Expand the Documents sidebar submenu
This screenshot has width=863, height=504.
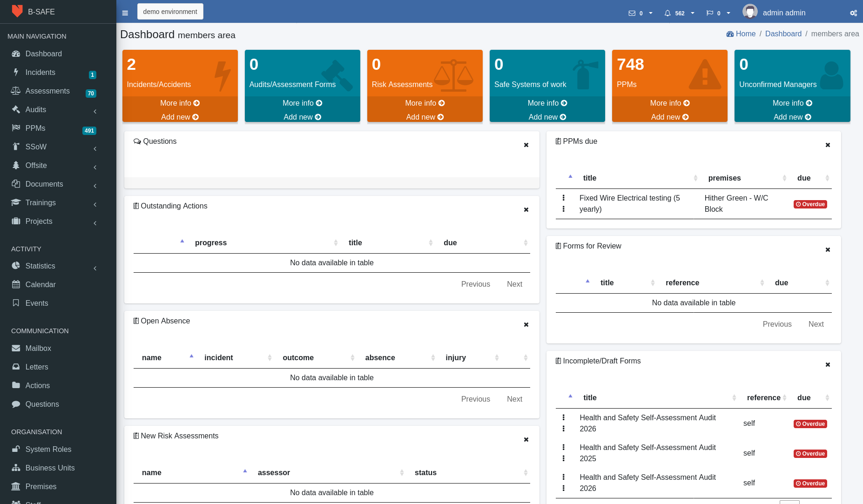coord(95,186)
